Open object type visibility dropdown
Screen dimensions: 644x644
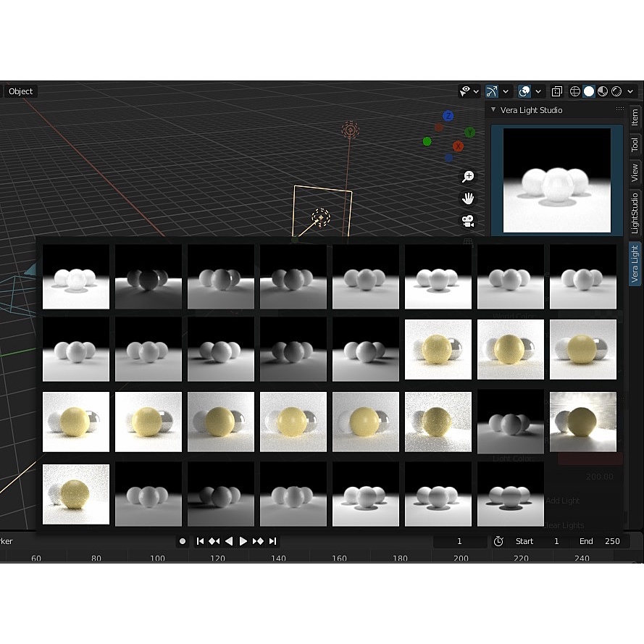(469, 91)
